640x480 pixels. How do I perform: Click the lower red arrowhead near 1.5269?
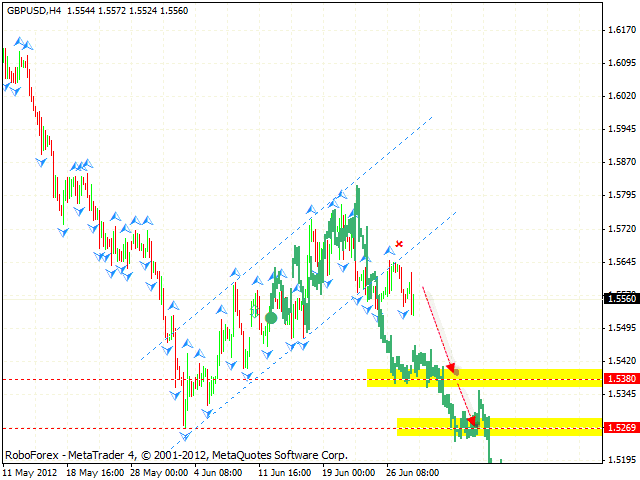471,421
